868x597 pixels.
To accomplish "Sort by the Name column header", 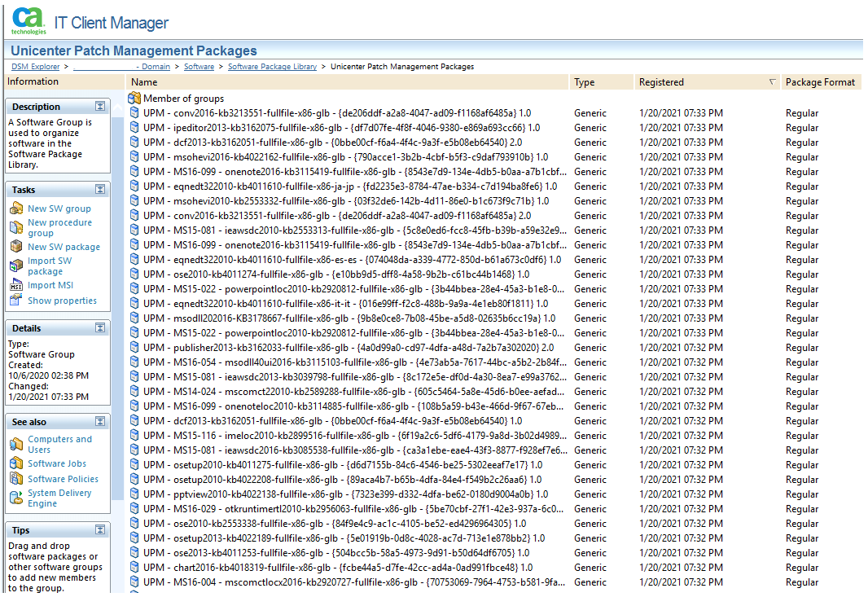I will 348,82.
